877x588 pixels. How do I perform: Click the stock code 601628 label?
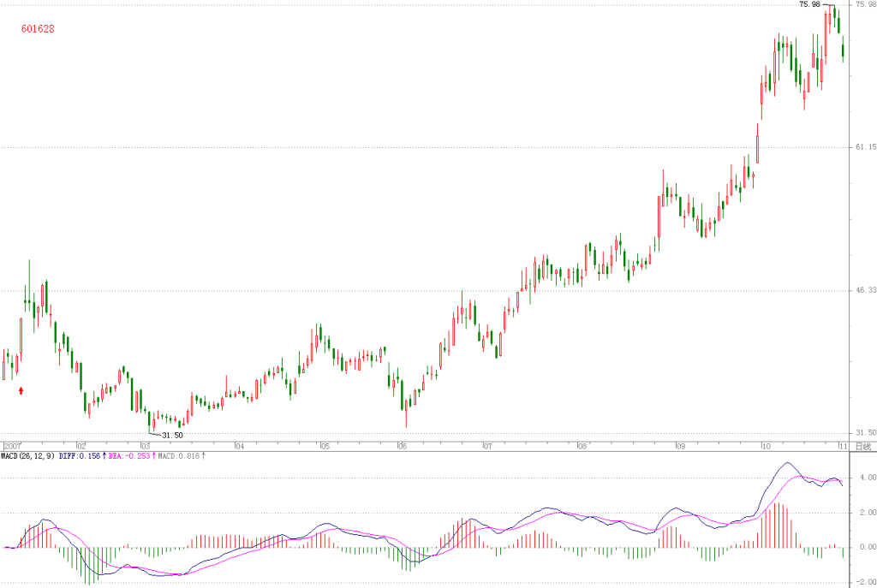38,28
